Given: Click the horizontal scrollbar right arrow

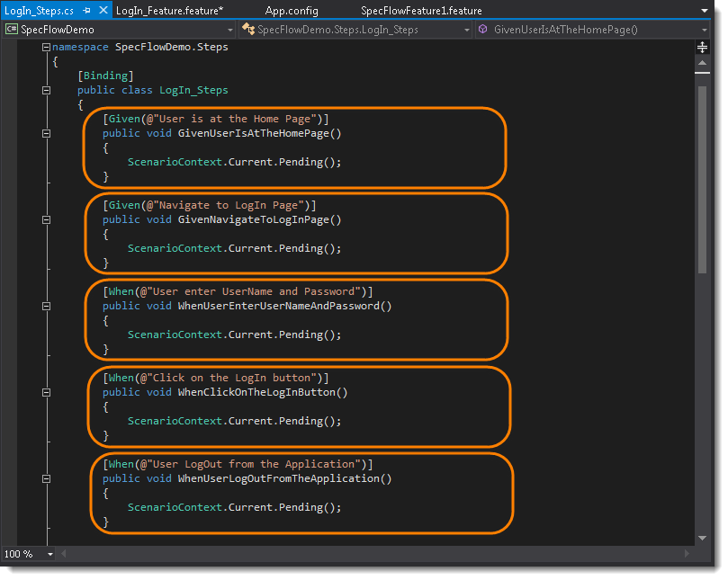Looking at the screenshot, I should 687,554.
